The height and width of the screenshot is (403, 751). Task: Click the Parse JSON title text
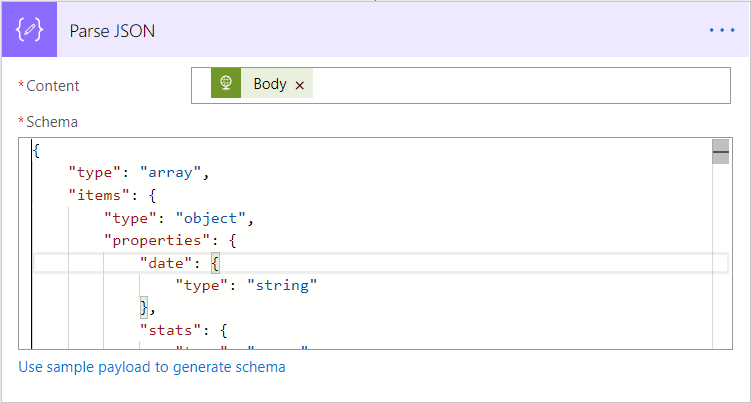(112, 31)
